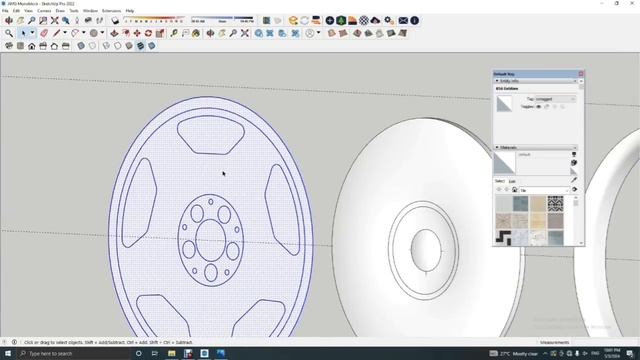Click the Zoom Window tool
Viewport: 640px width, 360px height.
[43, 20]
